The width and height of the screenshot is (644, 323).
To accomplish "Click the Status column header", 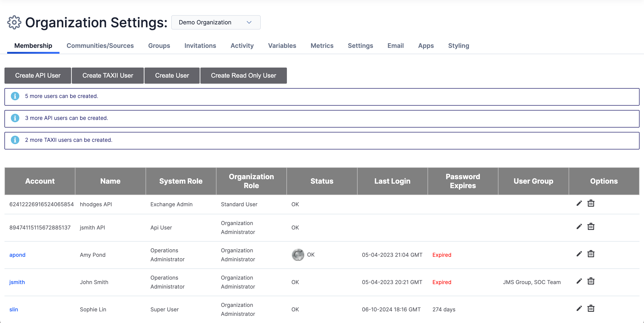I will pos(322,181).
